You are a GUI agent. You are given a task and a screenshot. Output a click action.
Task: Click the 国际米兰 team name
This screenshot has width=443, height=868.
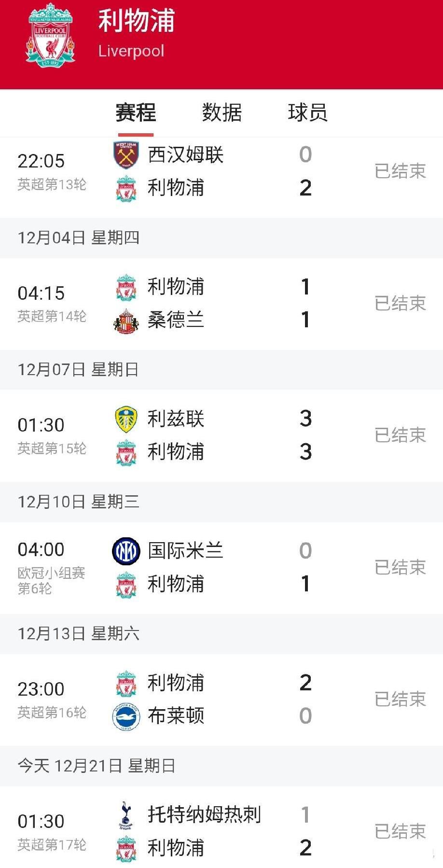pos(185,551)
